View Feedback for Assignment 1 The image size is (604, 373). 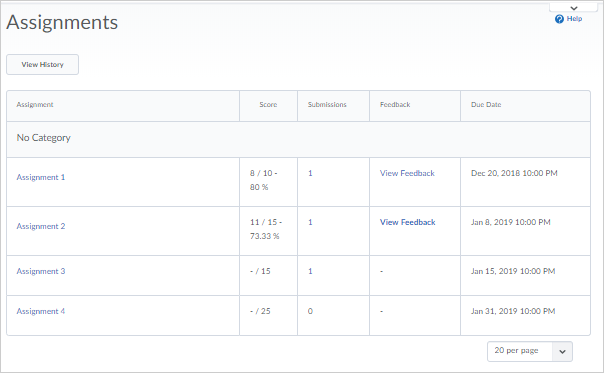(x=407, y=173)
